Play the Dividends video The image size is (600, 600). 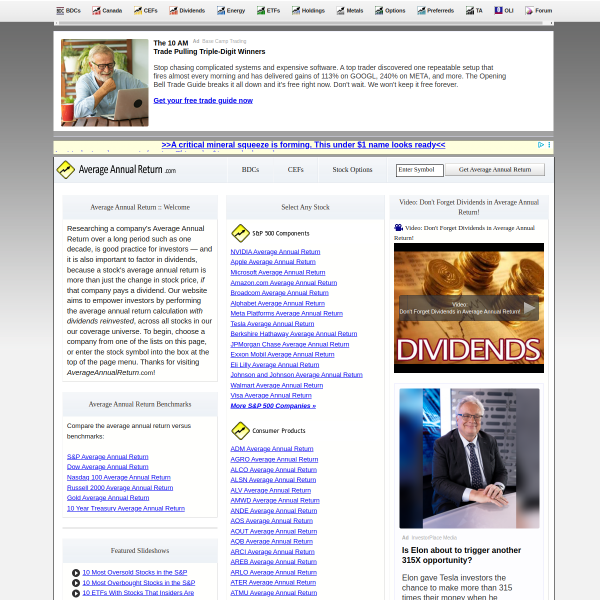coord(530,308)
